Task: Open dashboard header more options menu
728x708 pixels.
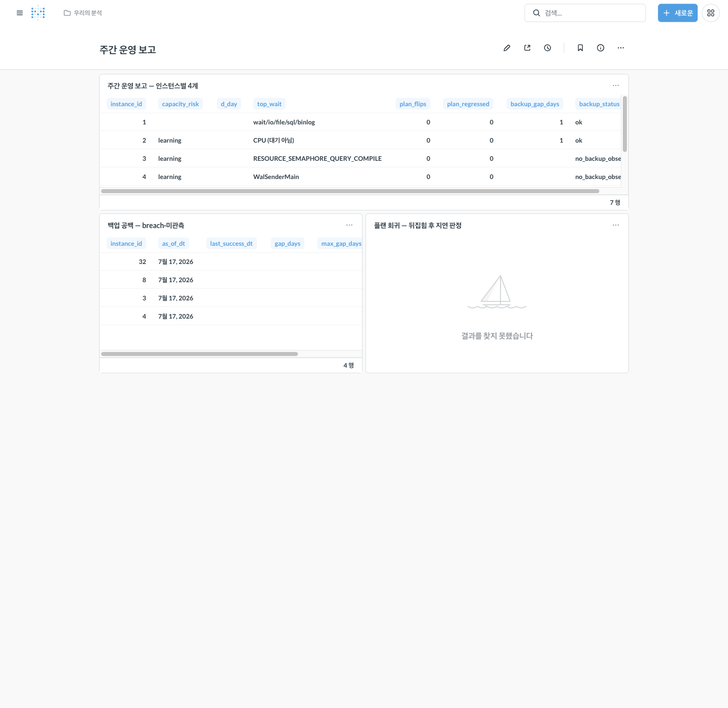Action: (621, 48)
